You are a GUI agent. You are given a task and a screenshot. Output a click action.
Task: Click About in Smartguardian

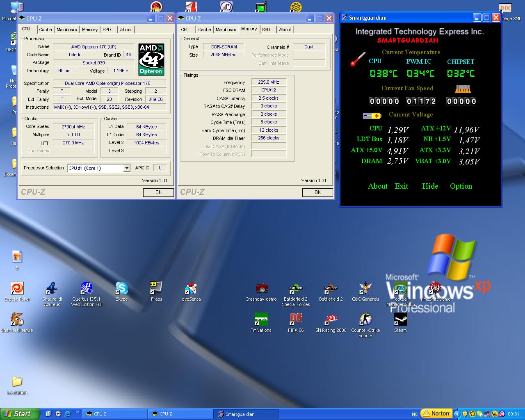coord(378,186)
